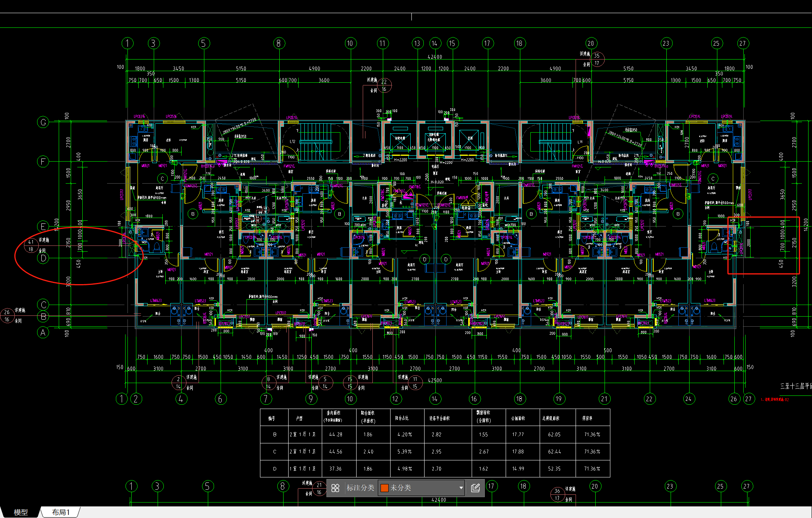Open the annotation category grid icon

pyautogui.click(x=335, y=488)
